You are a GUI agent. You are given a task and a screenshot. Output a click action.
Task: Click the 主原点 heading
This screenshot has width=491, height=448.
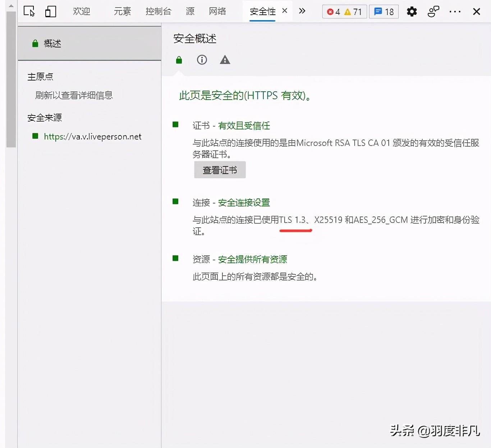click(x=40, y=77)
